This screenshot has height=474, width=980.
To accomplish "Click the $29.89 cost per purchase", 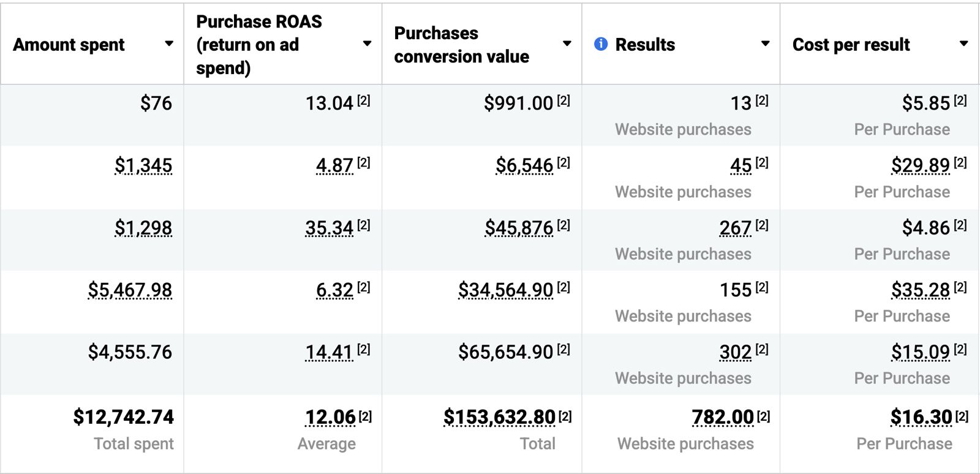I will tap(920, 165).
